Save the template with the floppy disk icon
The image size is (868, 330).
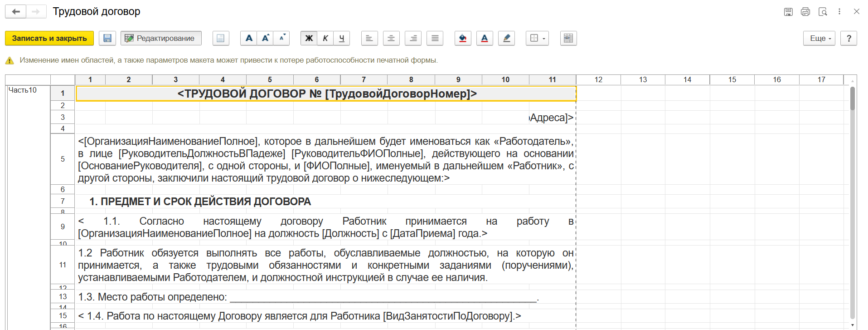[107, 38]
